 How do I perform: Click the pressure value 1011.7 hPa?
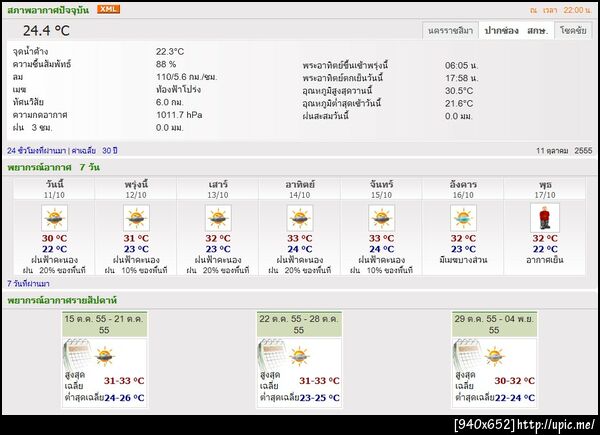179,115
